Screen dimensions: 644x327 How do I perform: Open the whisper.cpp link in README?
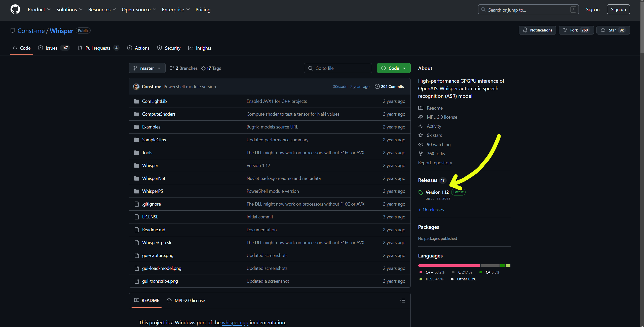click(x=235, y=322)
